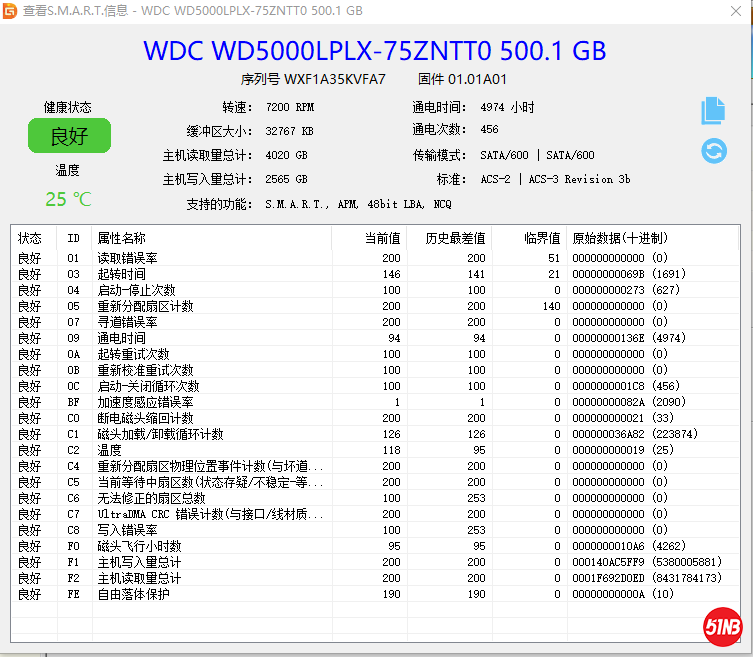Click the DiskGenius app icon in title bar
The image size is (753, 657).
coord(10,10)
